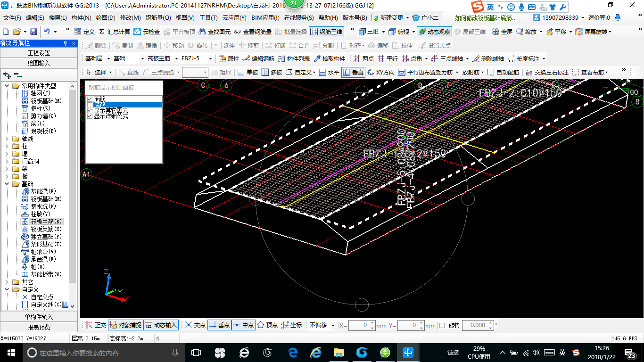644x362 pixels.
Task: Click 删除辅轴 delete auxiliary axis
Action: (x=488, y=59)
